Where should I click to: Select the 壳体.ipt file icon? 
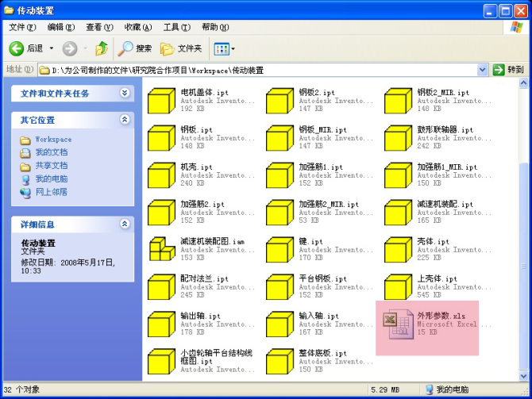398,250
